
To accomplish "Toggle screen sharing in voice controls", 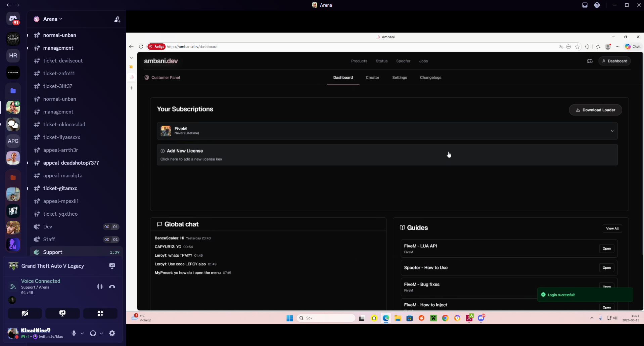I will click(62, 313).
